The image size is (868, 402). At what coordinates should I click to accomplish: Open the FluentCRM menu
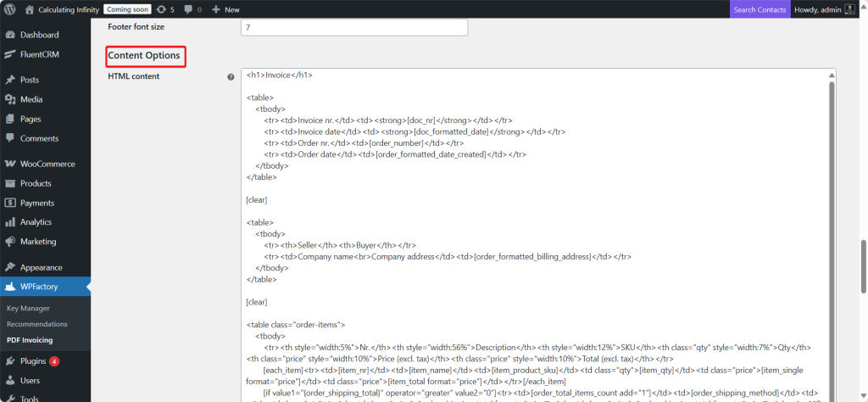(x=40, y=54)
